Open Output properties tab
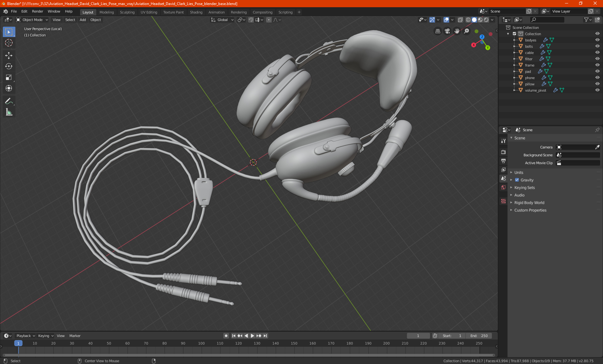 pyautogui.click(x=503, y=161)
